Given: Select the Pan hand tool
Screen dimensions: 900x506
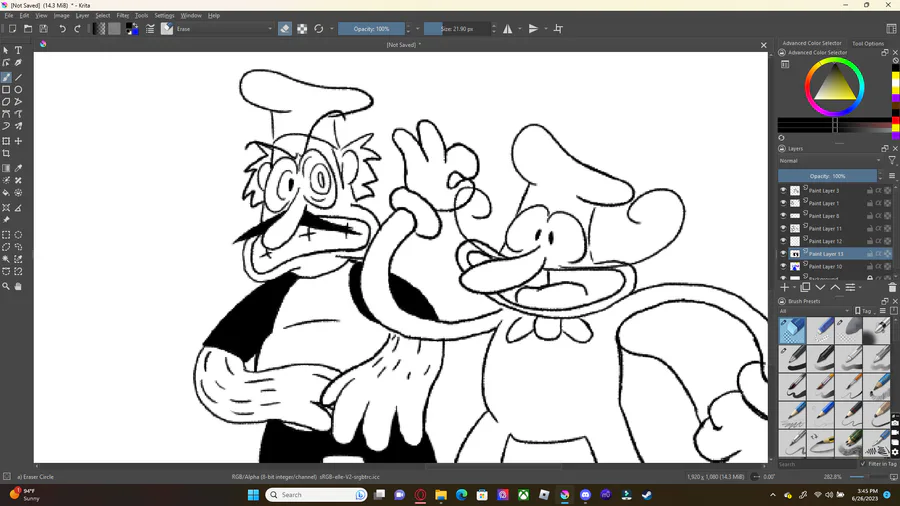Looking at the screenshot, I should tap(18, 286).
